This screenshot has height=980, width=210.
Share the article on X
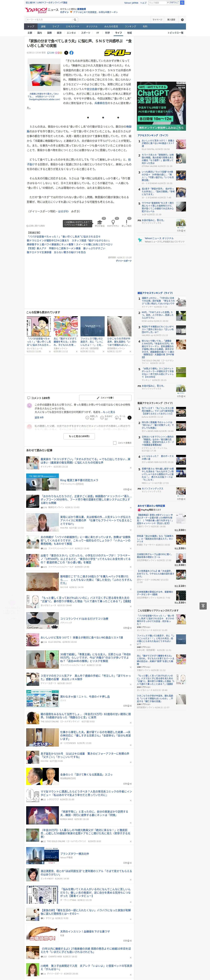pyautogui.click(x=66, y=53)
